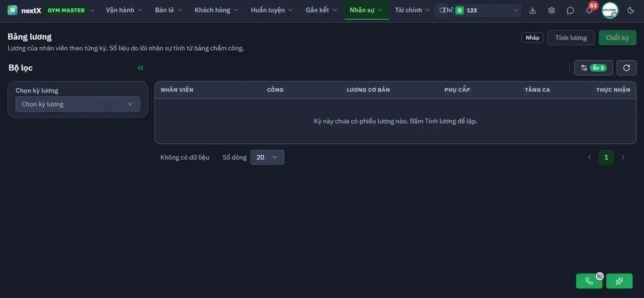Open the download icon in top bar
This screenshot has height=298, width=644.
coord(533,10)
